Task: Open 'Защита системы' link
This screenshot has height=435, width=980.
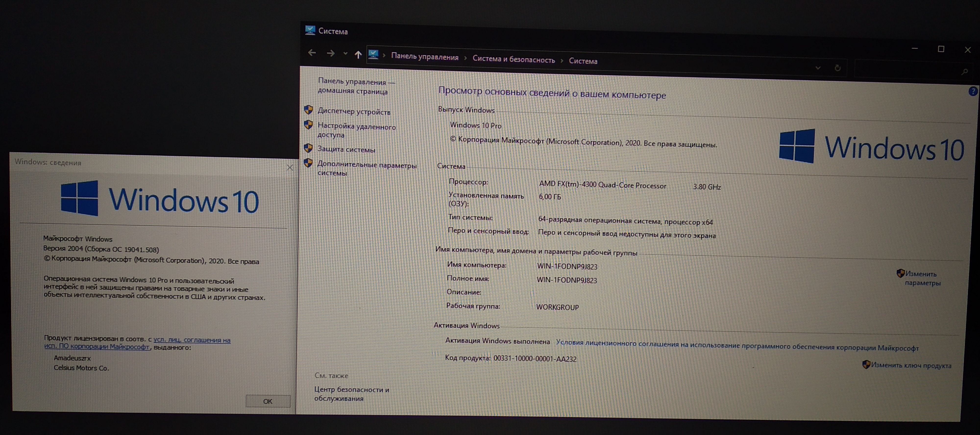Action: pyautogui.click(x=346, y=149)
